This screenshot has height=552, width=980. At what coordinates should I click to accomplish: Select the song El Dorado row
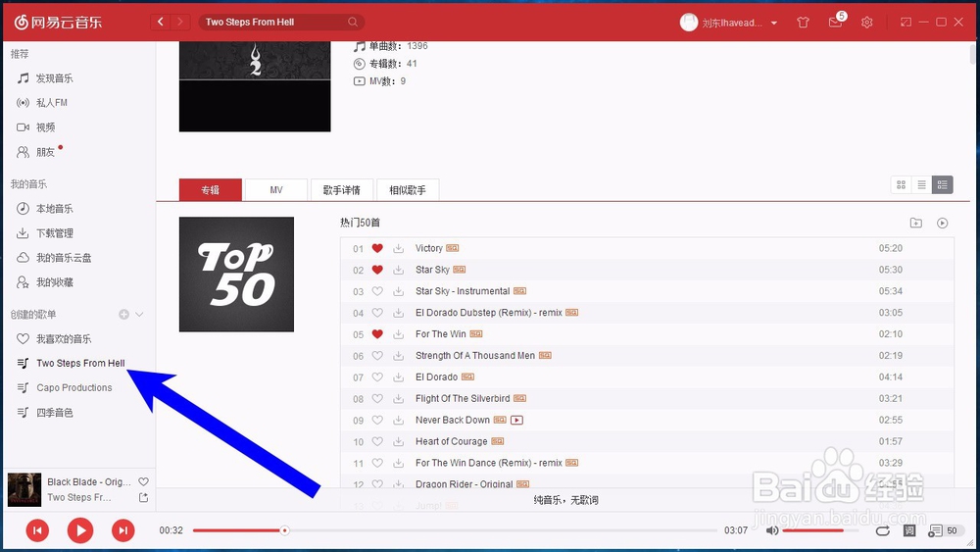point(647,376)
